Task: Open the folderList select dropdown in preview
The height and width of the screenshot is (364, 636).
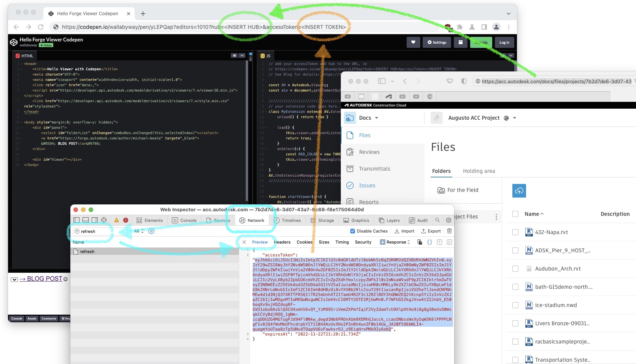Action: tap(14, 279)
